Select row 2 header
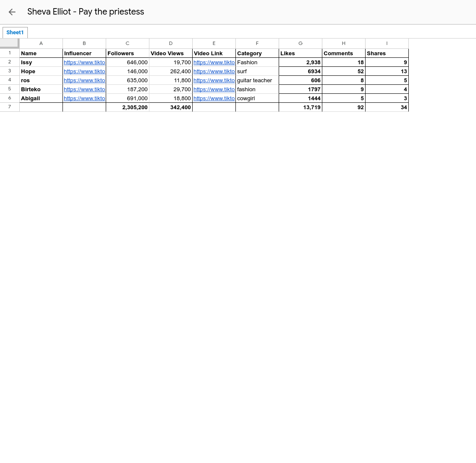The width and height of the screenshot is (476, 463). click(10, 62)
